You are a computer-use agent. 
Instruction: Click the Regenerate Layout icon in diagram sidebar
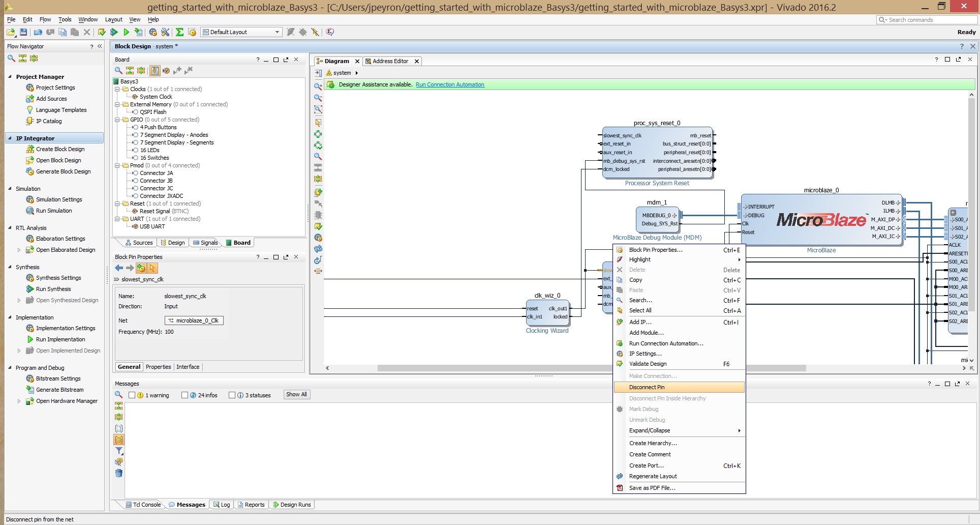pyautogui.click(x=318, y=249)
